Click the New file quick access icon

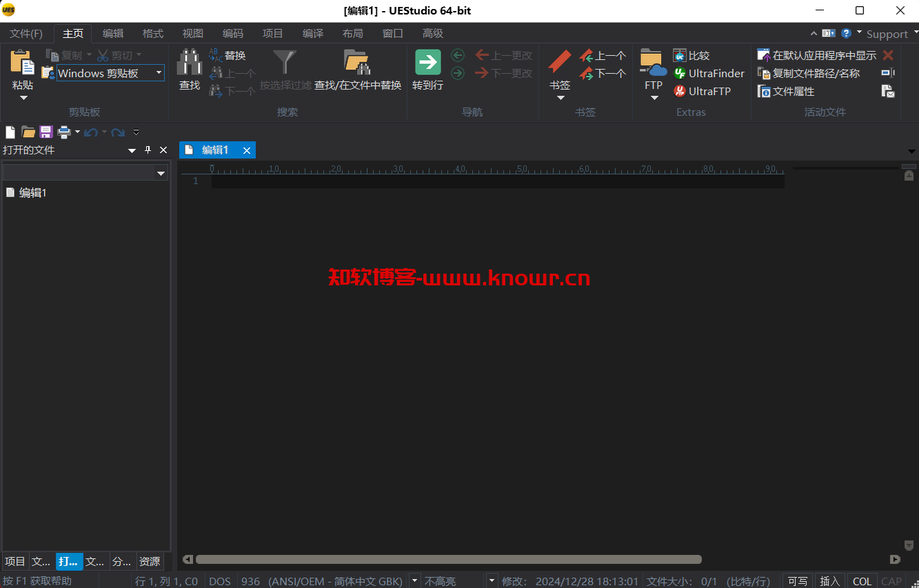coord(10,132)
